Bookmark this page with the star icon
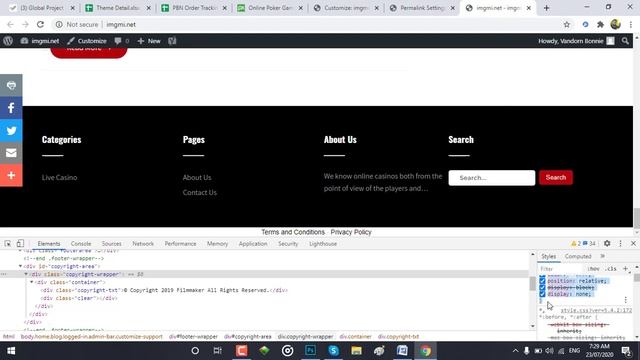640x360 pixels. coord(567,24)
